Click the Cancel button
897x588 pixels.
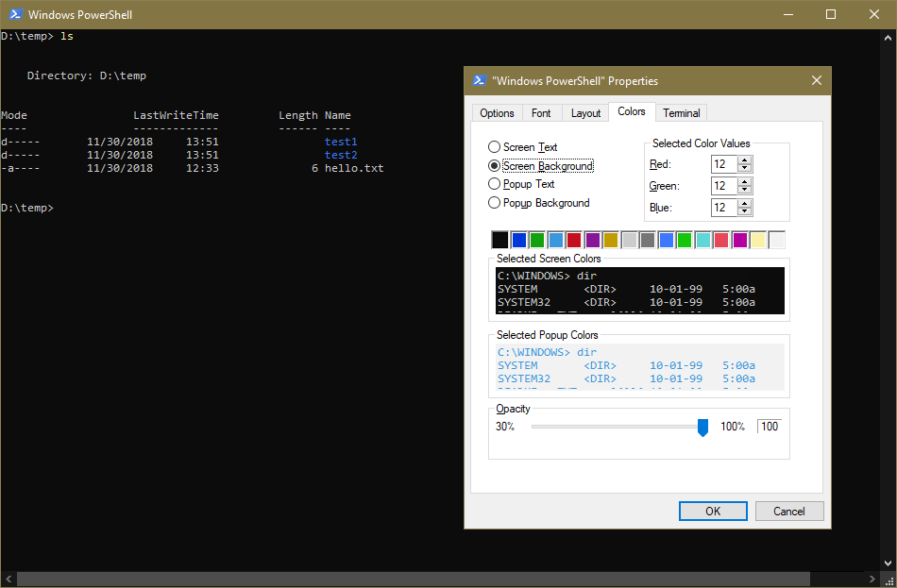(x=789, y=512)
